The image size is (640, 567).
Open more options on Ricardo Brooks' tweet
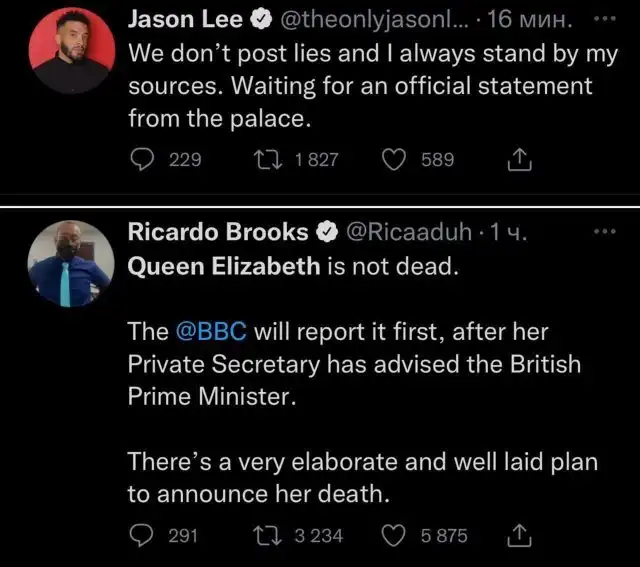click(x=606, y=232)
